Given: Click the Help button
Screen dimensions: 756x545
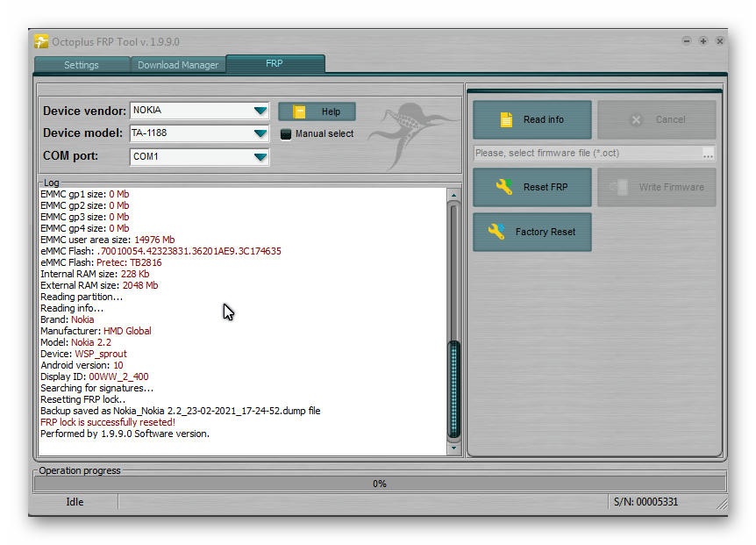Looking at the screenshot, I should tap(317, 111).
